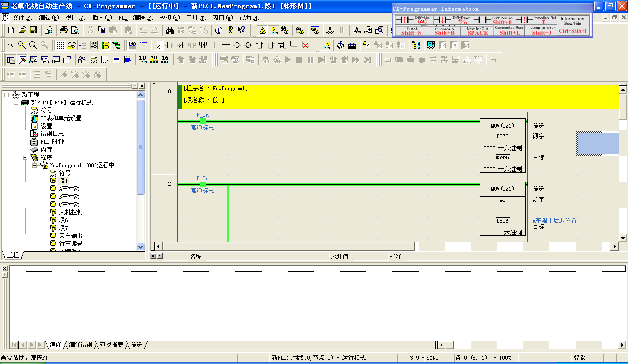
Task: Select the New Coil circle tool
Action: [x=237, y=45]
